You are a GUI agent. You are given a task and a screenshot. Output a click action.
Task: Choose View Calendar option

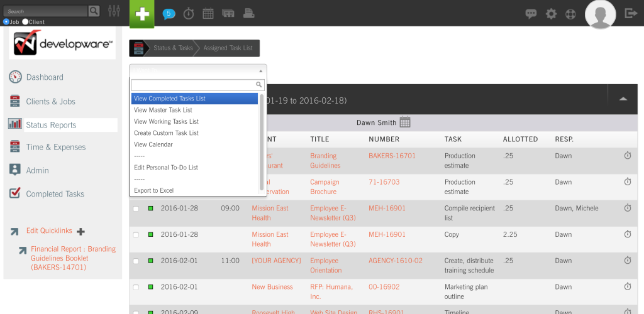click(195, 144)
